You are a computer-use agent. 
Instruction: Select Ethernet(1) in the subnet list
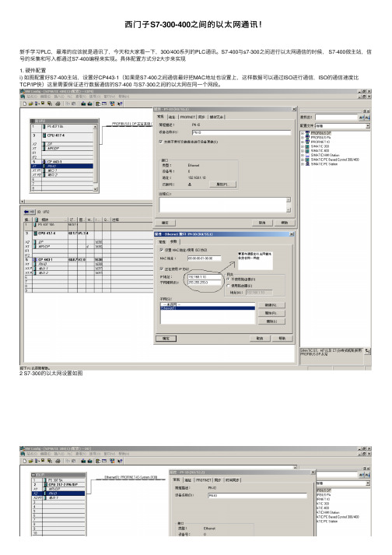pos(208,308)
